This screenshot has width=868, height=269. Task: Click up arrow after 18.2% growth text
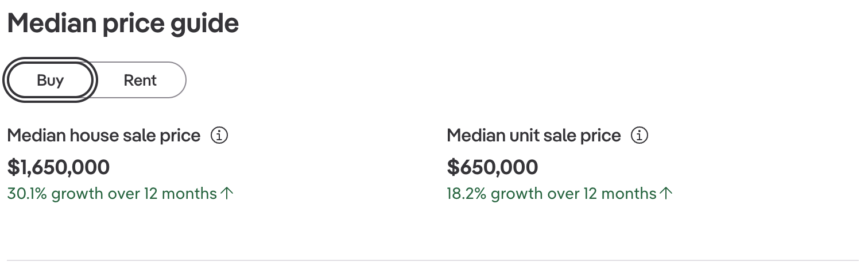tap(666, 194)
